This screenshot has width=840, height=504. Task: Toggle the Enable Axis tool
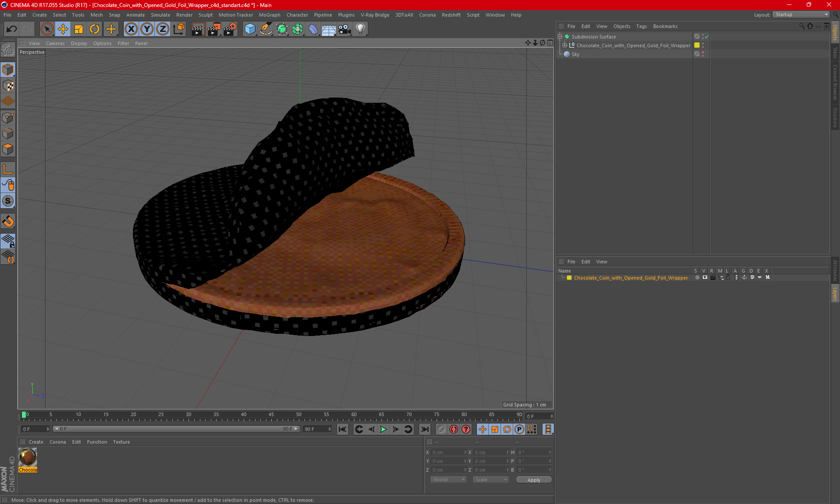[x=8, y=169]
